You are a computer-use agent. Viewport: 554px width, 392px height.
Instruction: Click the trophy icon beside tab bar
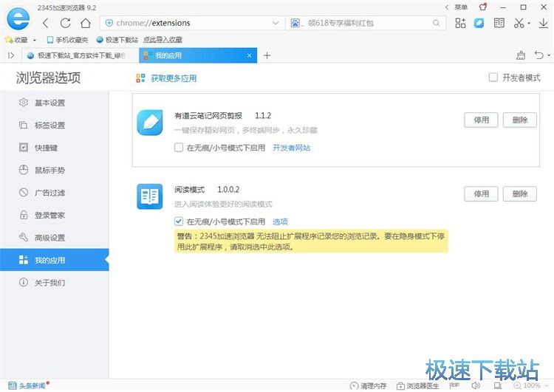(x=521, y=55)
